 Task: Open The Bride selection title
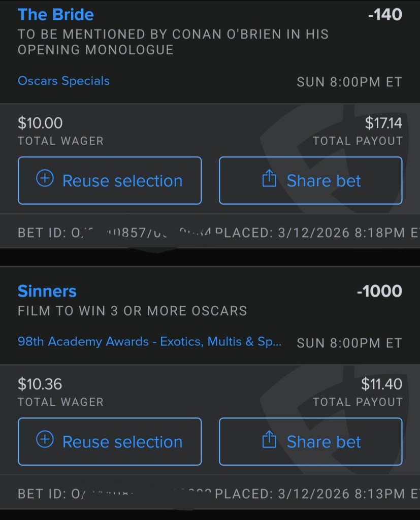[x=55, y=14]
